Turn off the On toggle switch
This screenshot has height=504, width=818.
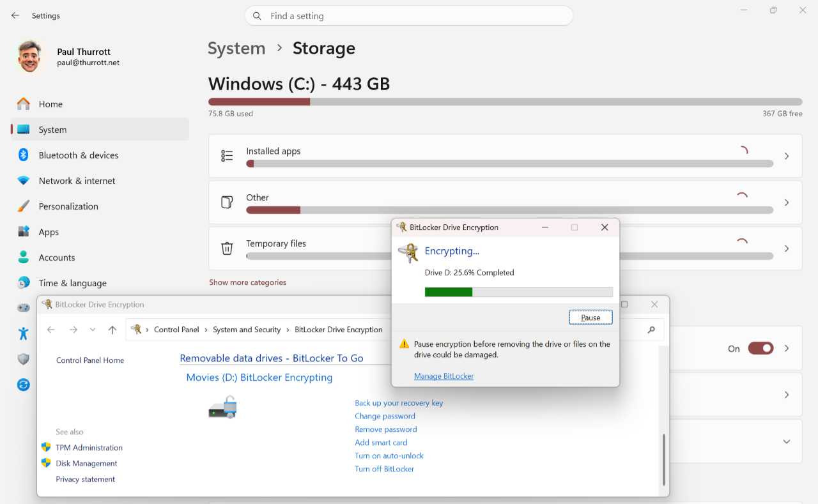(760, 348)
